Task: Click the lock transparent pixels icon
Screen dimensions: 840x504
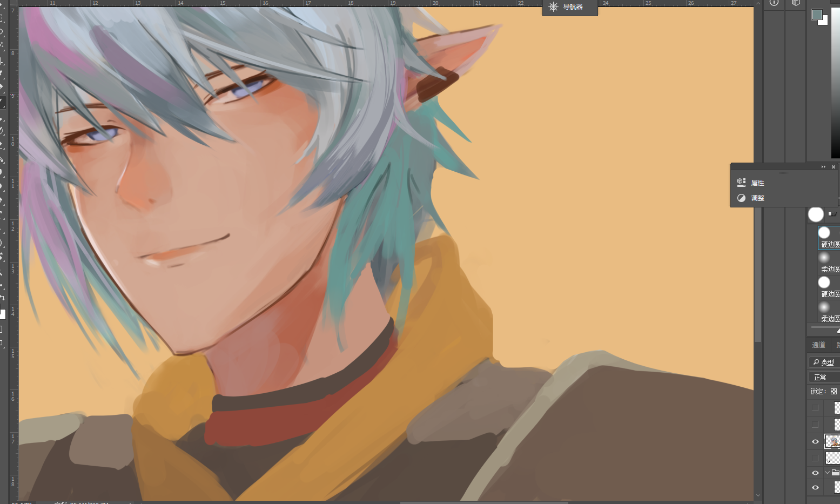Action: coord(834,392)
